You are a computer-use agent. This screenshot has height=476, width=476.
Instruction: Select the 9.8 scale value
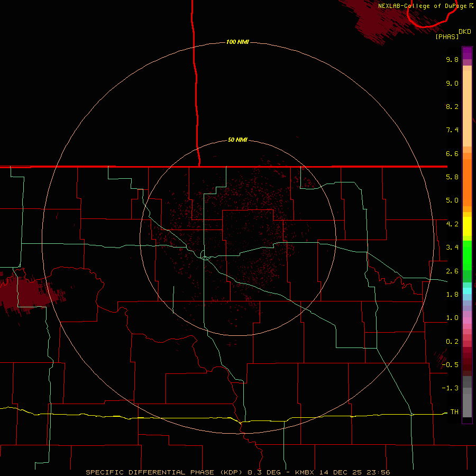[x=452, y=59]
